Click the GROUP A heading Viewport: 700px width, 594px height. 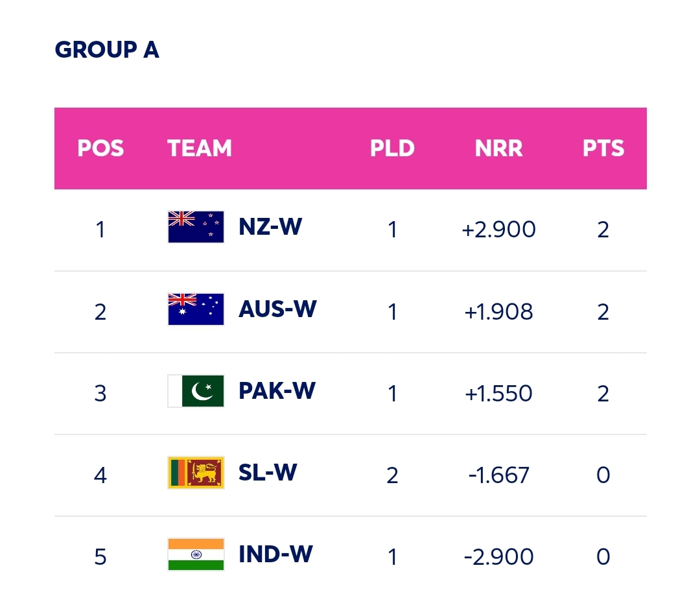tap(107, 49)
